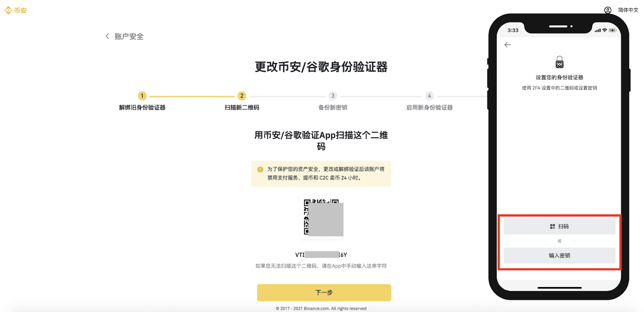Click the 账户安全 back link
The height and width of the screenshot is (312, 644).
(129, 37)
